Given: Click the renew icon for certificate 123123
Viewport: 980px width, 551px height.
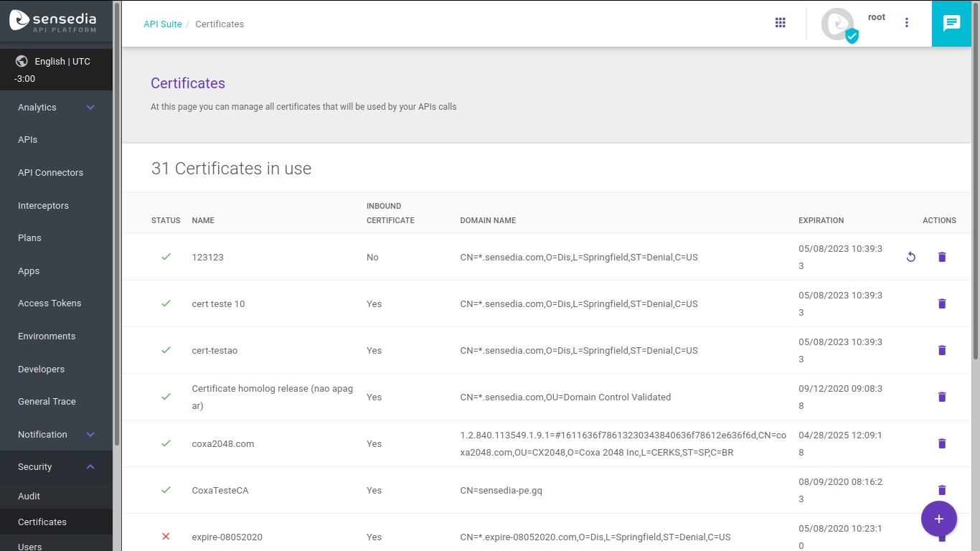Looking at the screenshot, I should 910,256.
